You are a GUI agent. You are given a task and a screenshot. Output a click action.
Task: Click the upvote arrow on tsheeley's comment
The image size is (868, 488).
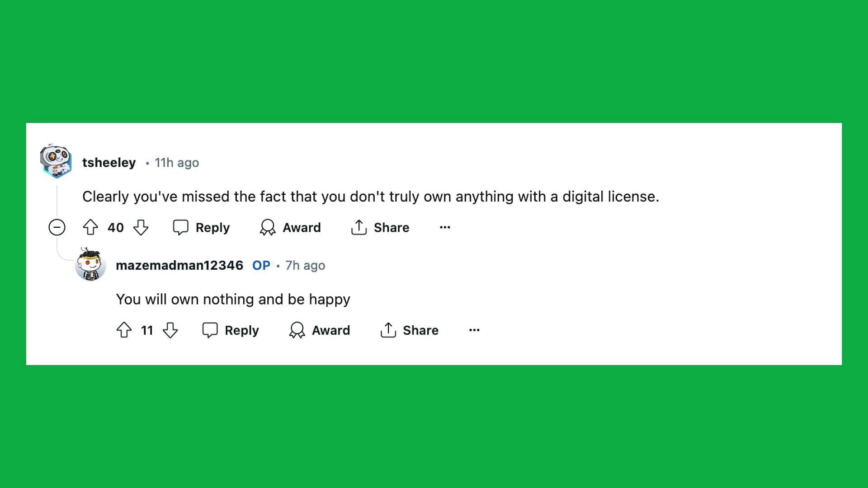point(90,227)
